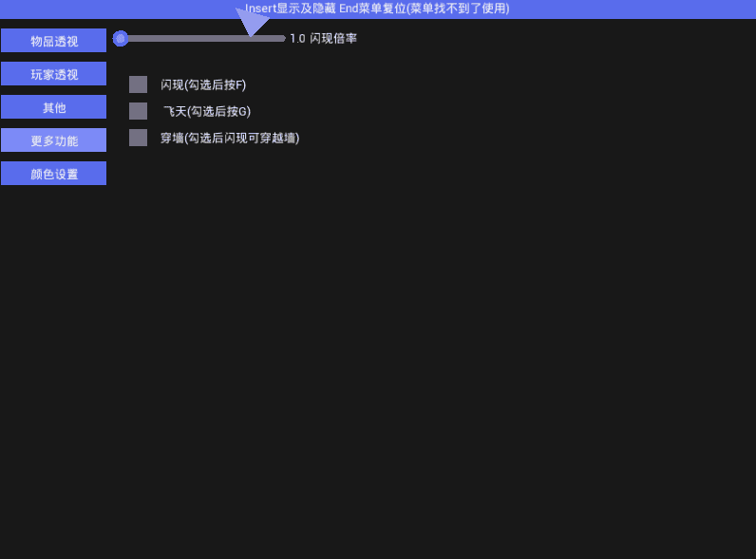Open the 物品透视 section
The height and width of the screenshot is (559, 756).
click(x=53, y=41)
